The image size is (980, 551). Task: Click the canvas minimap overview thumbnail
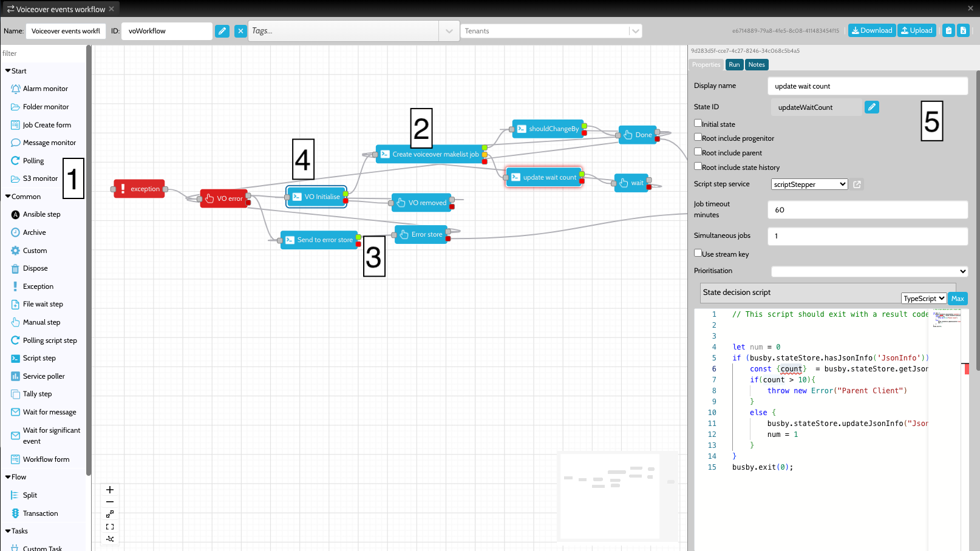[618, 495]
